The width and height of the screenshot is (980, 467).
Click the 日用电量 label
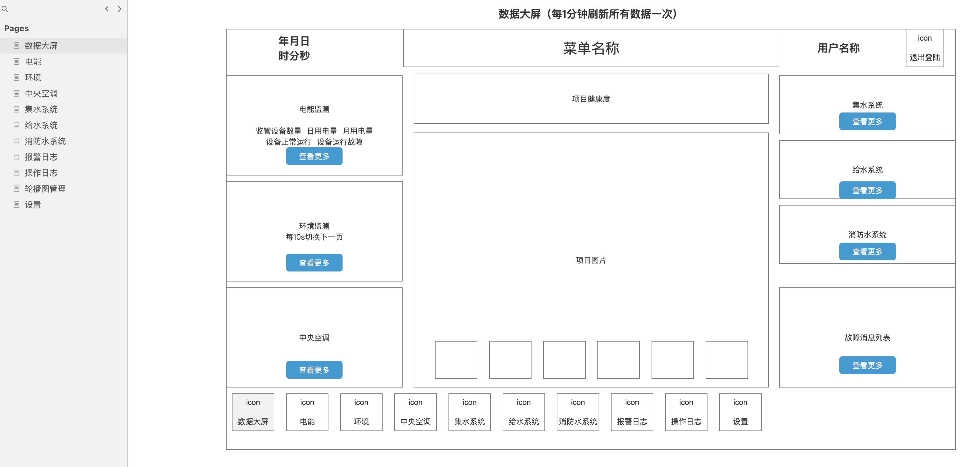322,131
